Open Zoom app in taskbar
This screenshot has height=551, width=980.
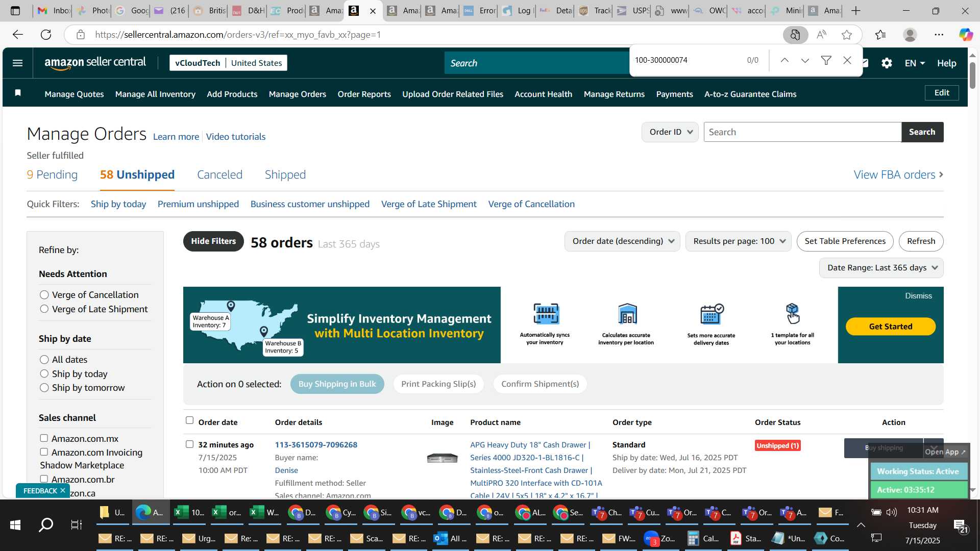[660, 538]
